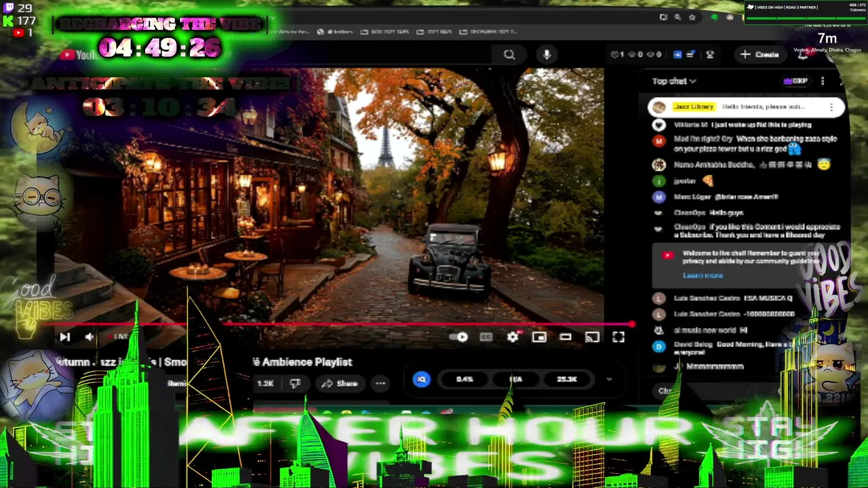Click blue highlighted extension icon near Create
The height and width of the screenshot is (488, 868).
[677, 55]
